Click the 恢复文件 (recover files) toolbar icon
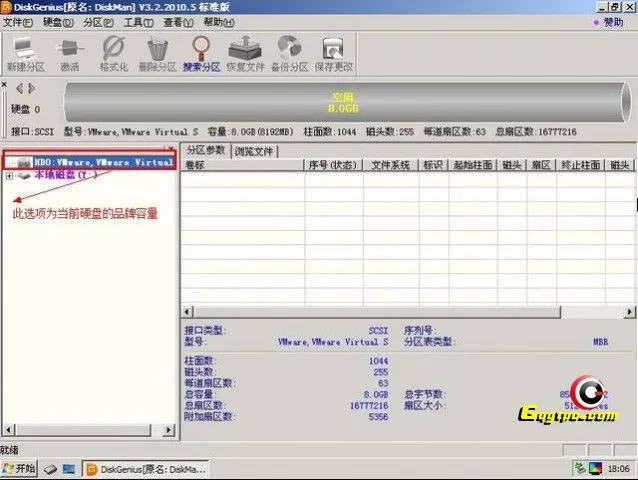Image resolution: width=638 pixels, height=480 pixels. point(245,54)
